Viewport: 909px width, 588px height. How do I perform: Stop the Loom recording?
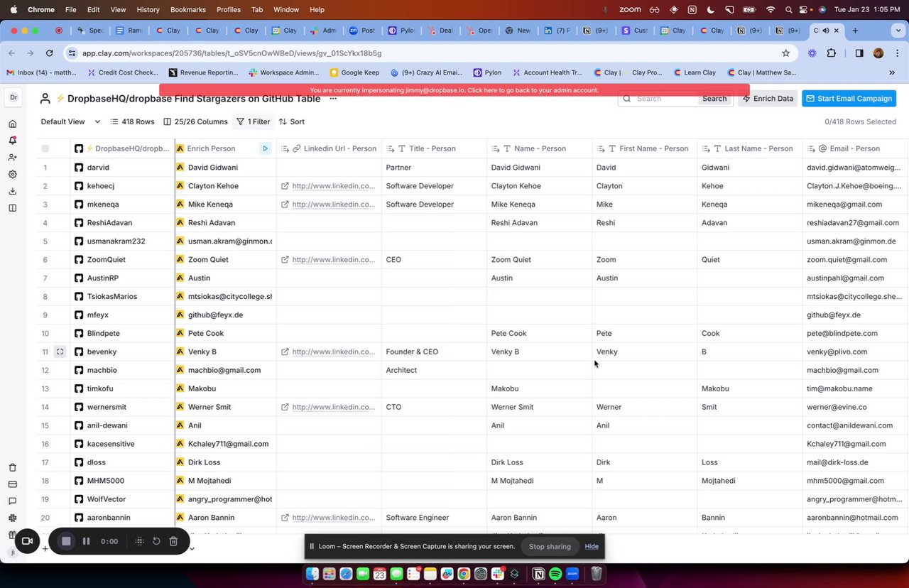pos(66,541)
